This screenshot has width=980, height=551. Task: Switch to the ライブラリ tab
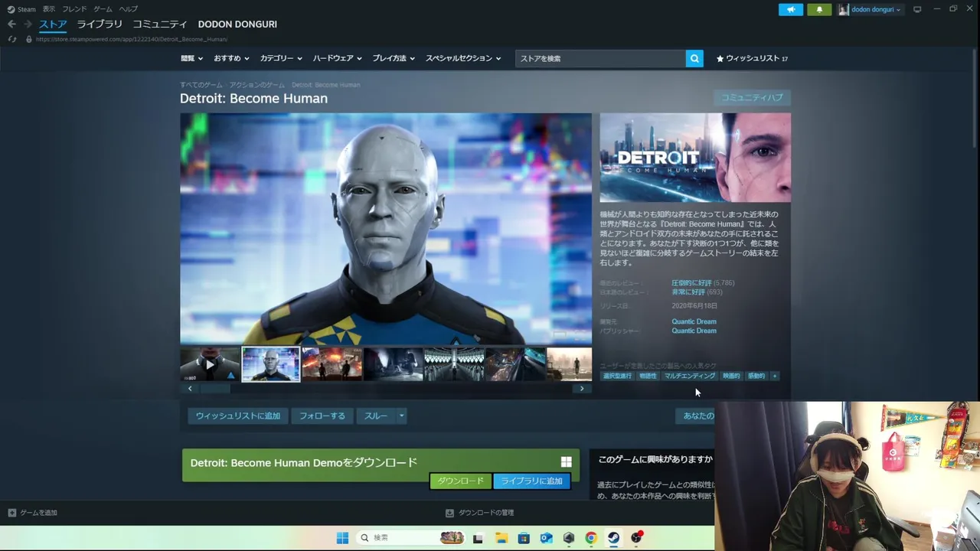[100, 24]
